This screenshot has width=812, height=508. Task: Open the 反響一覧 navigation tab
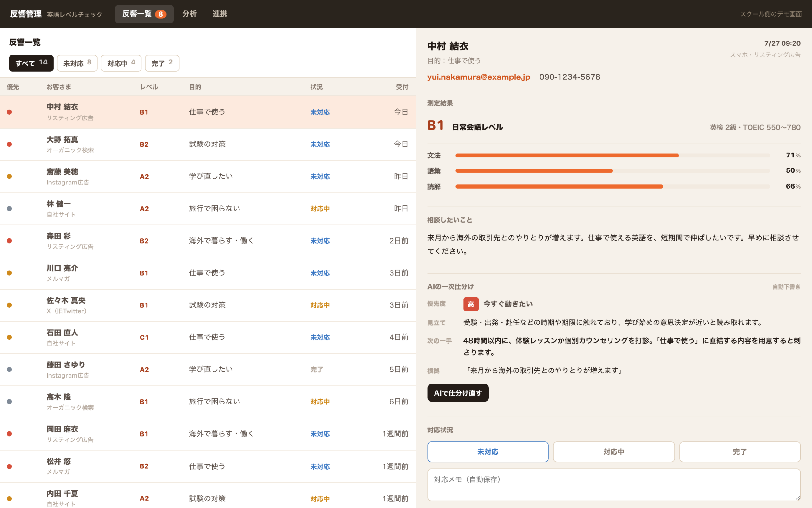(x=144, y=14)
